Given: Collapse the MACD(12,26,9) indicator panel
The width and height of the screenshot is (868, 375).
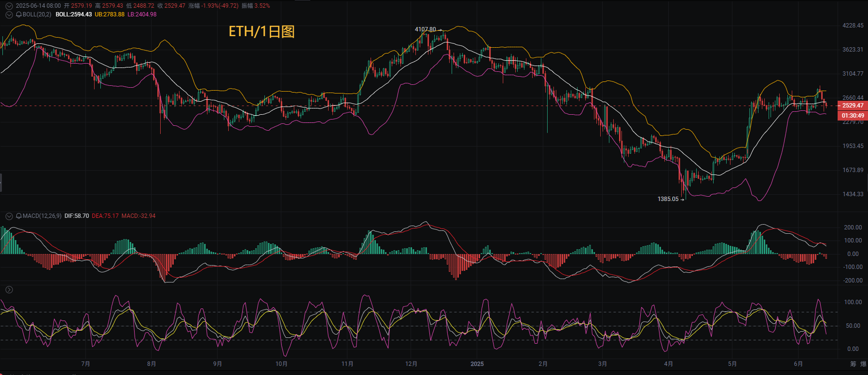Looking at the screenshot, I should (x=9, y=216).
